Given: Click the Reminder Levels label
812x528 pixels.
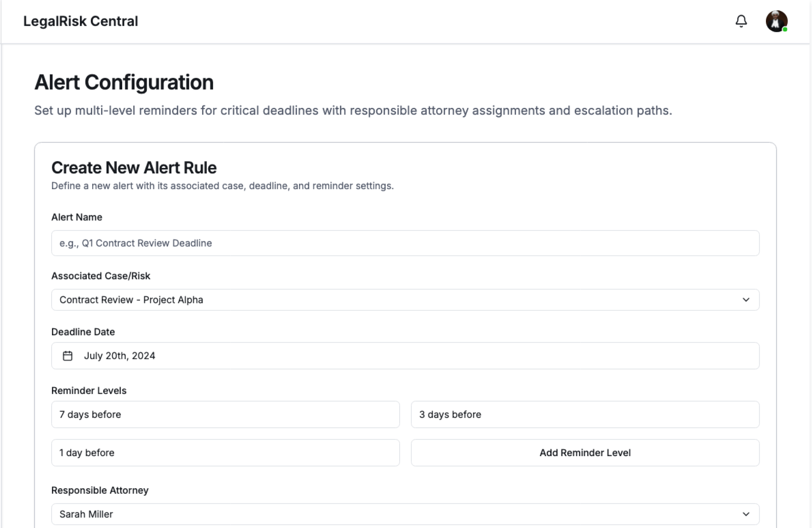Looking at the screenshot, I should [89, 390].
